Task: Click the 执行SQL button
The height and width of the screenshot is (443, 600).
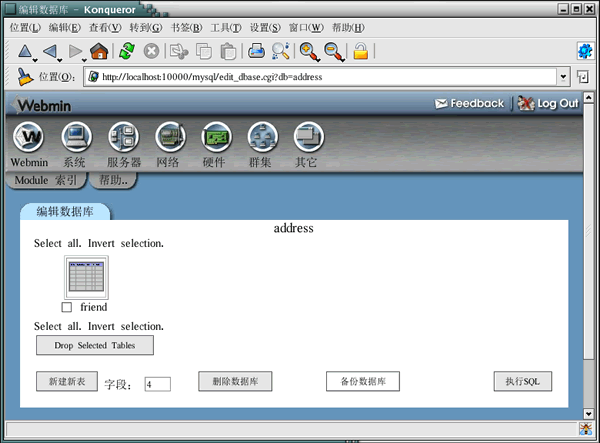Action: click(523, 381)
